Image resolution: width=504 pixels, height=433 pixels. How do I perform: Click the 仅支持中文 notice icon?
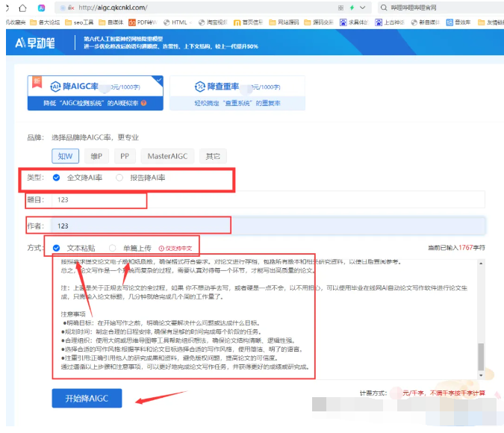[161, 248]
